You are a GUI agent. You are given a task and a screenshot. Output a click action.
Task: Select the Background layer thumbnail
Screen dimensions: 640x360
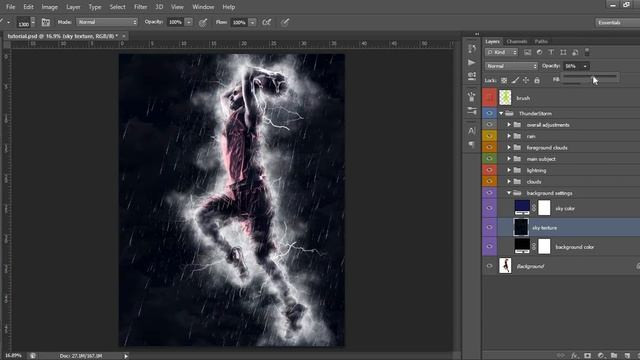pos(505,266)
